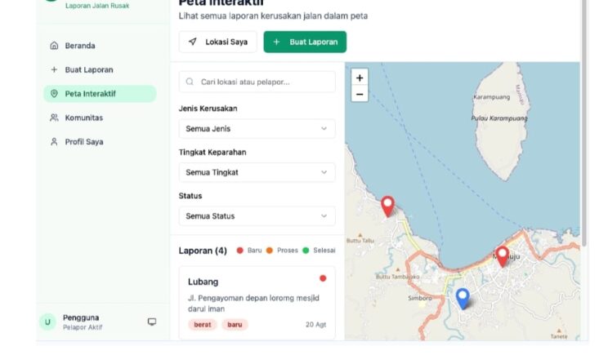Click the red marker on the east coast
608x364 pixels.
click(502, 255)
